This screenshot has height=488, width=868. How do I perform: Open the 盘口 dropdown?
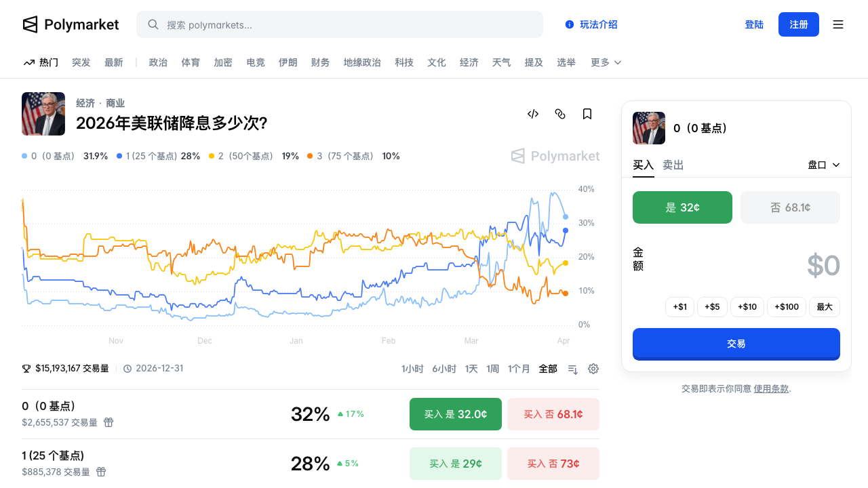(x=823, y=165)
